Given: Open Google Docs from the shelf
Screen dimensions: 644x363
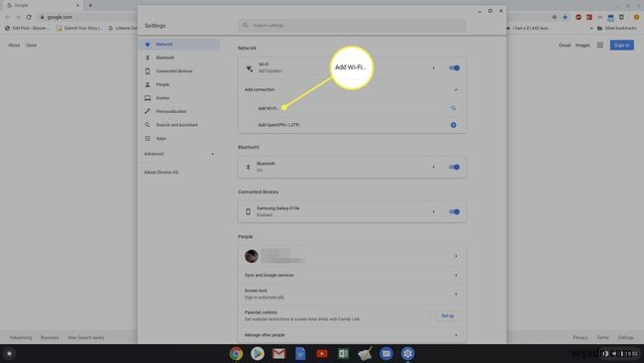Looking at the screenshot, I should click(x=300, y=353).
